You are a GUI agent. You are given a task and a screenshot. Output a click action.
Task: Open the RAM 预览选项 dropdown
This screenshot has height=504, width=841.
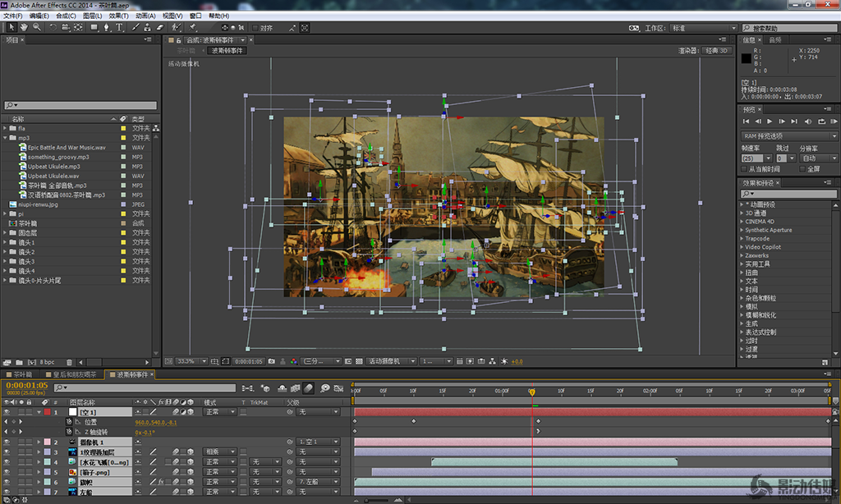[x=788, y=136]
